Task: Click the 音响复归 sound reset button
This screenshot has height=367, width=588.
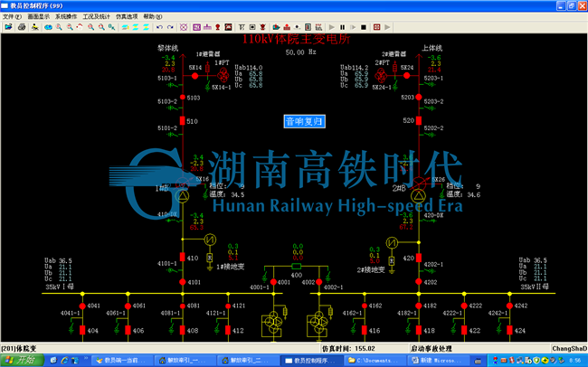Action: (x=304, y=121)
